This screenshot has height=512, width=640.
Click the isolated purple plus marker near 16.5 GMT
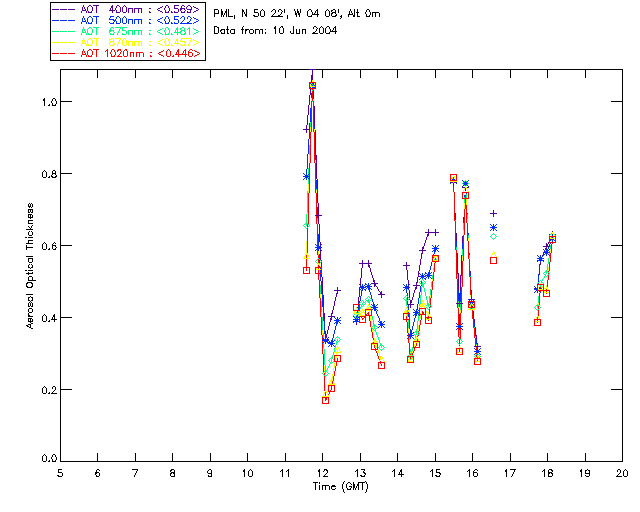pos(493,214)
